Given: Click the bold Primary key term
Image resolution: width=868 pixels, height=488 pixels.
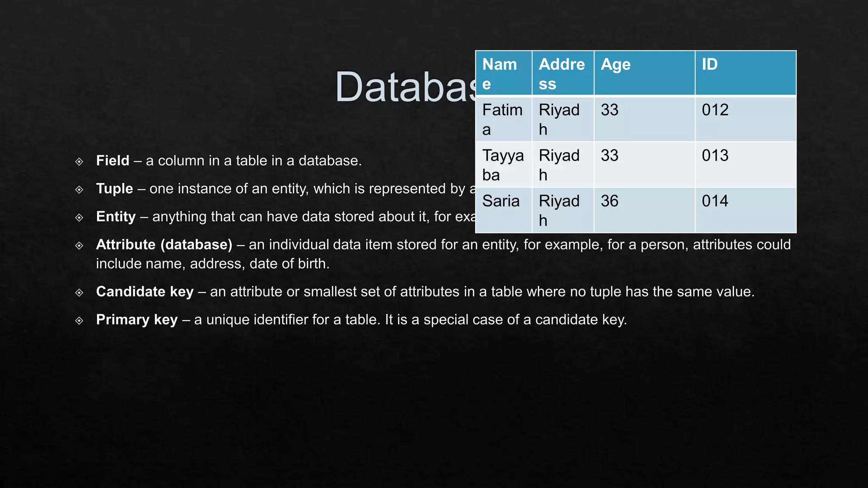Looking at the screenshot, I should tap(137, 320).
